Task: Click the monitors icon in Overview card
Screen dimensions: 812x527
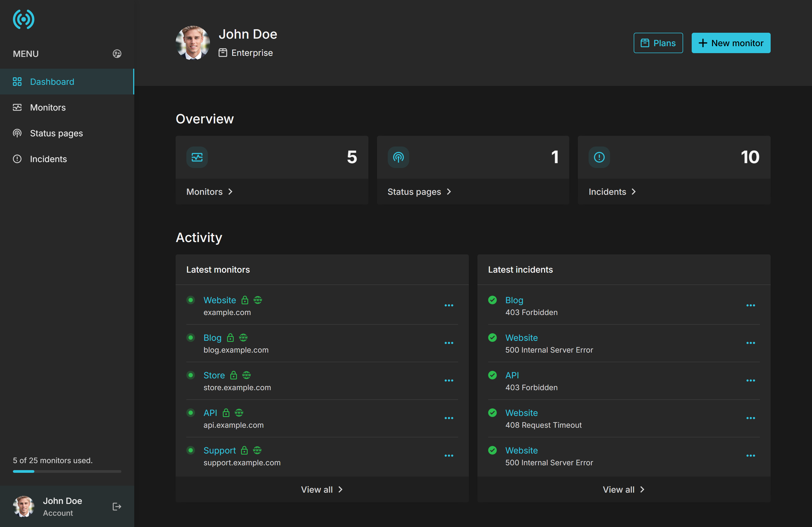Action: [x=197, y=157]
